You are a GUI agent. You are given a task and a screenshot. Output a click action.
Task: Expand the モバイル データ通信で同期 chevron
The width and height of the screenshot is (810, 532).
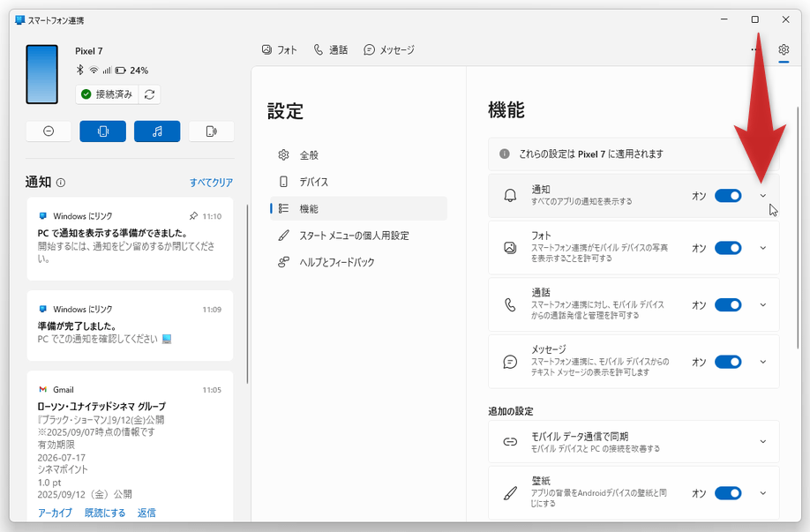763,442
